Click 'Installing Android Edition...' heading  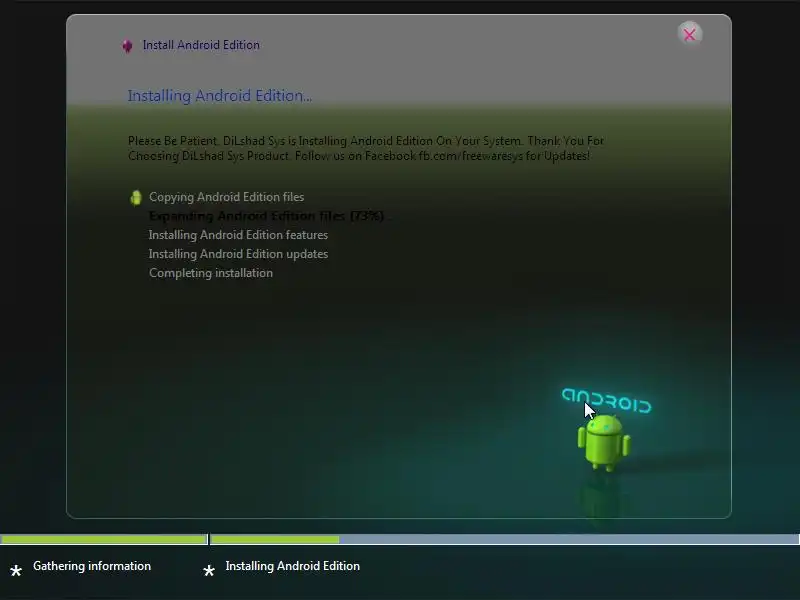(219, 95)
